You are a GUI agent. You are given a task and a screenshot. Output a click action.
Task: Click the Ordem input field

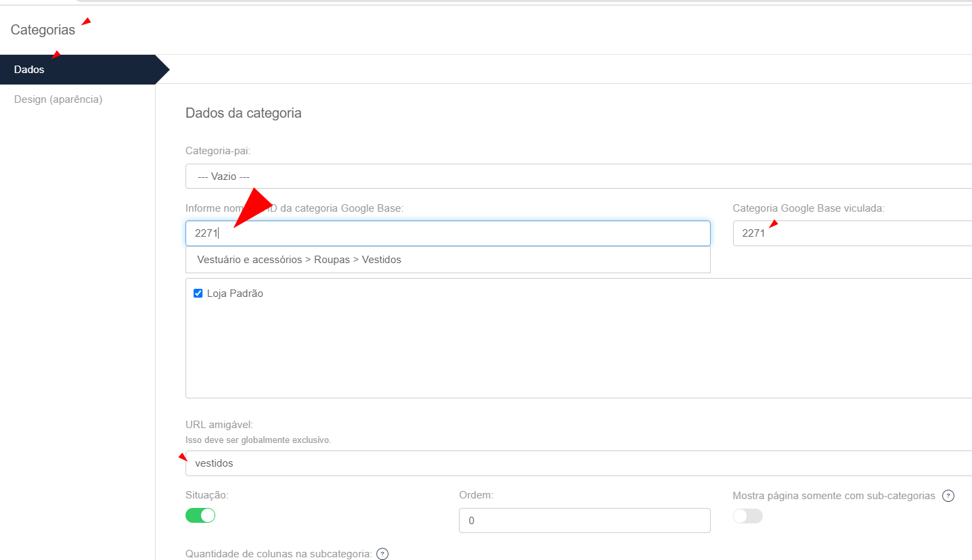585,521
